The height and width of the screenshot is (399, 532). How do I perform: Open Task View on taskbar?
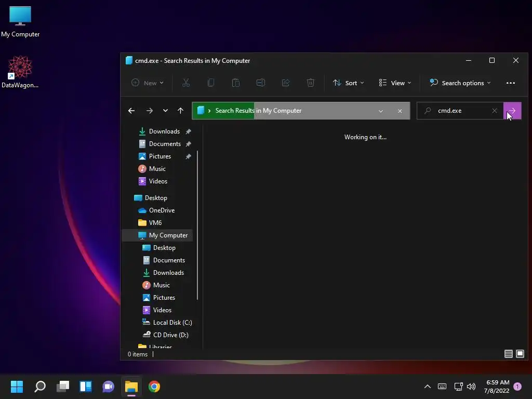pos(63,387)
